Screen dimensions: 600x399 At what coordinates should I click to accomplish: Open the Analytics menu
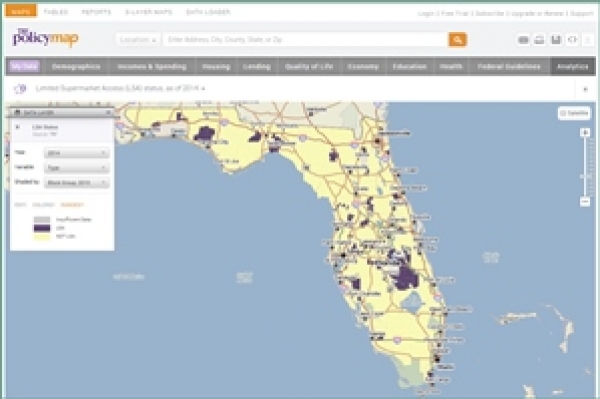pyautogui.click(x=572, y=67)
